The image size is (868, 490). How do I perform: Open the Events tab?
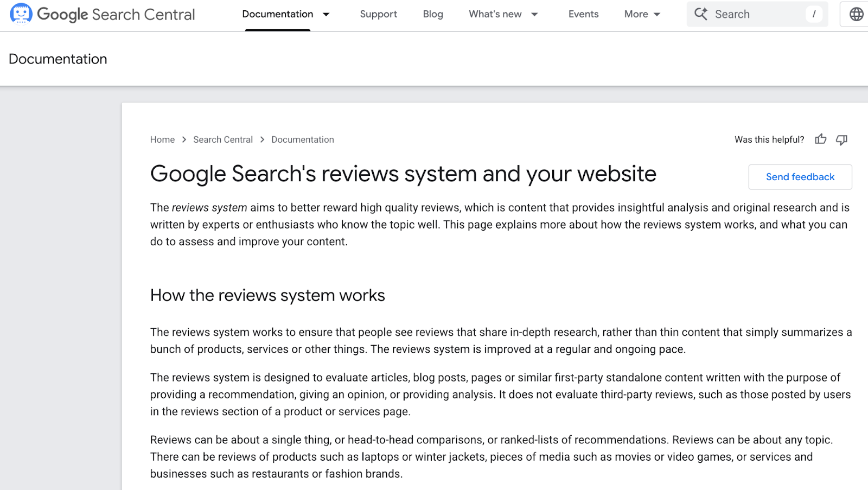click(x=584, y=14)
